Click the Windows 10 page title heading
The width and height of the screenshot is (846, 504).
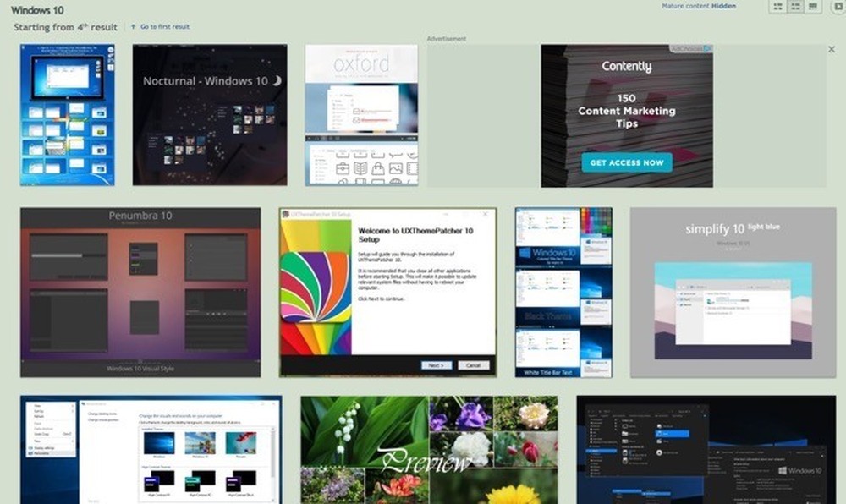click(37, 9)
